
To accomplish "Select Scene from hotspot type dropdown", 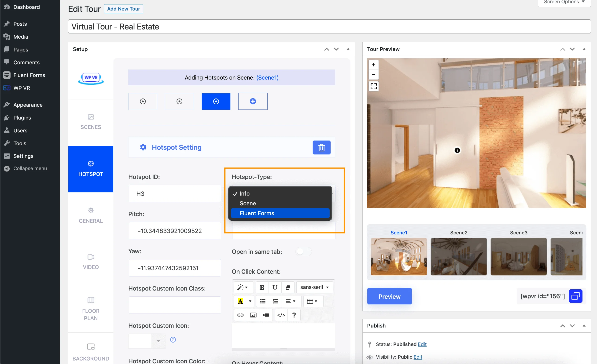I will (248, 203).
